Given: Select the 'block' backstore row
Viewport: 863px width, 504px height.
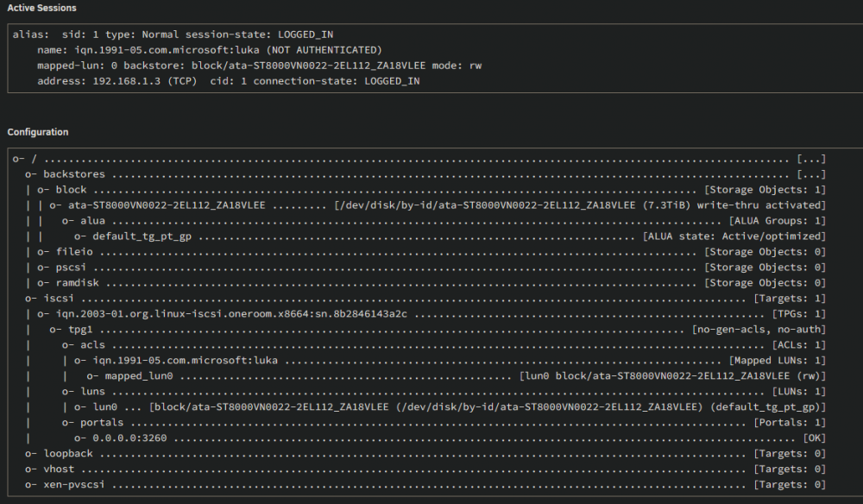Looking at the screenshot, I should point(431,190).
